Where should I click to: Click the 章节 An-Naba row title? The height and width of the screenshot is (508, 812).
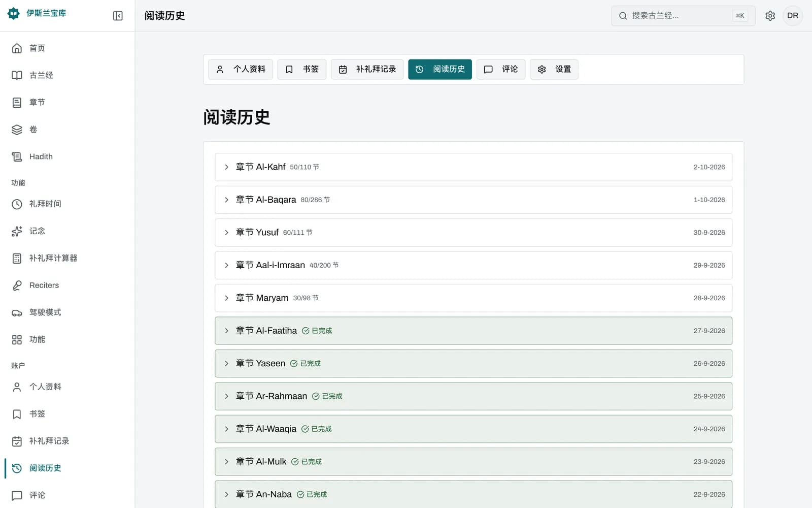tap(264, 494)
